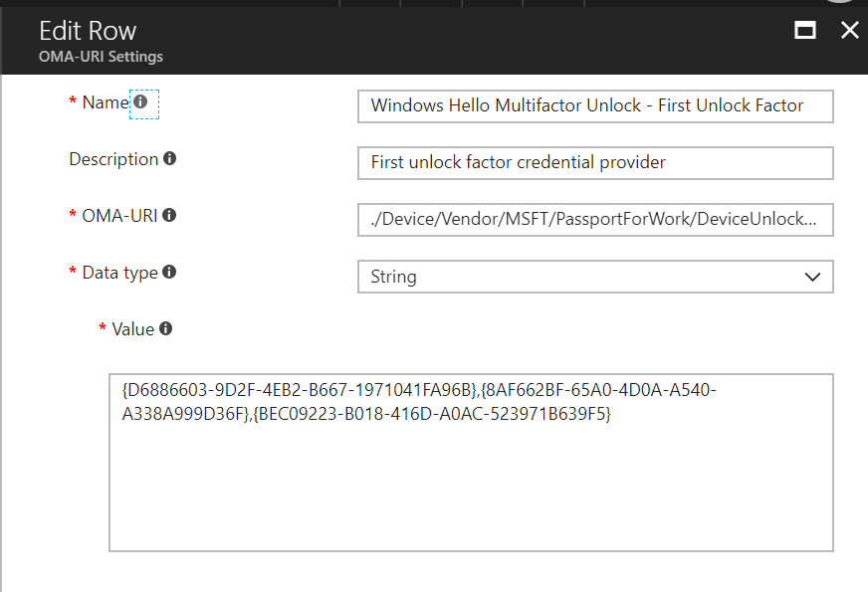The width and height of the screenshot is (868, 592).
Task: Click the Value label text
Action: coord(132,328)
